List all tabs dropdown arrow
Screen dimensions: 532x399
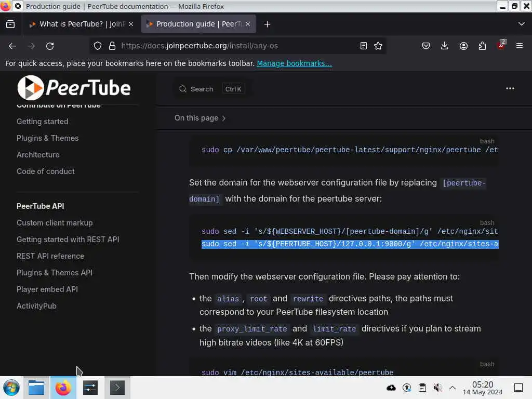click(x=522, y=24)
